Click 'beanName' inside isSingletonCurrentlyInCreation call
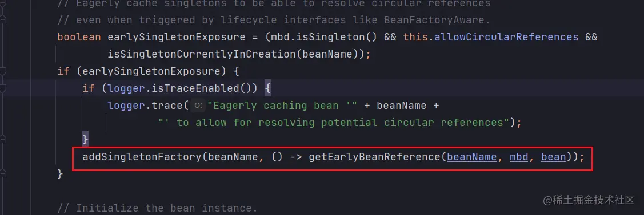This screenshot has width=644, height=215. point(327,54)
